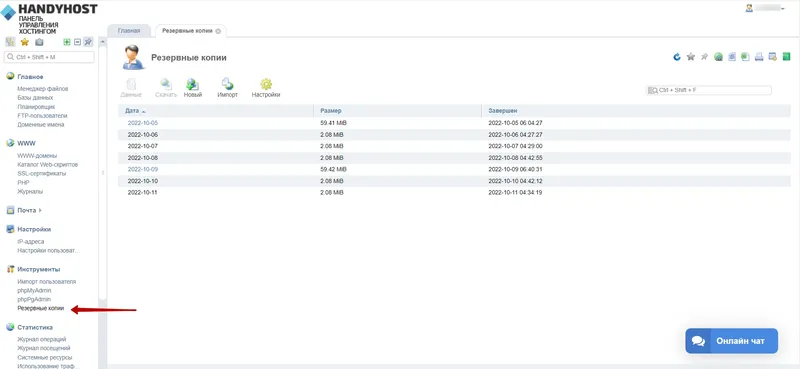This screenshot has width=800, height=369.
Task: Open SSL-сертификаты
Action: [42, 174]
